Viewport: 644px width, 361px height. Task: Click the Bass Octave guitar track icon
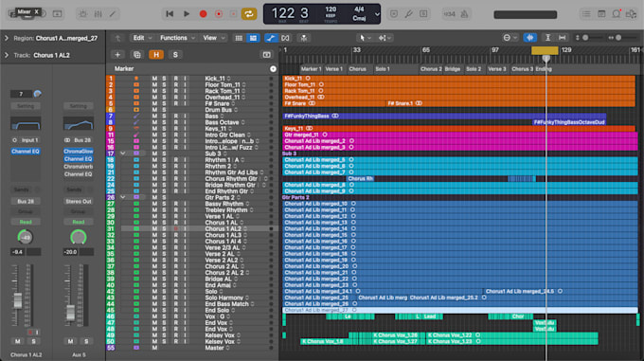pos(136,122)
